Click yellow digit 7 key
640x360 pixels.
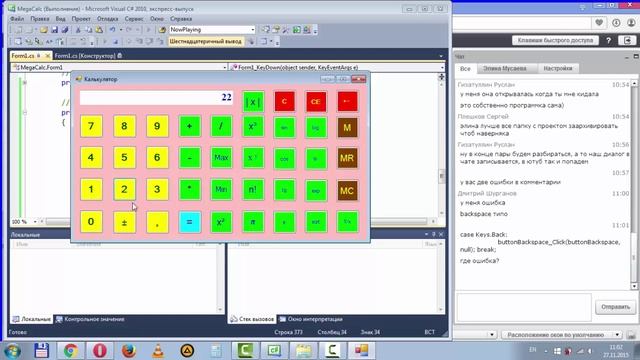tap(91, 126)
